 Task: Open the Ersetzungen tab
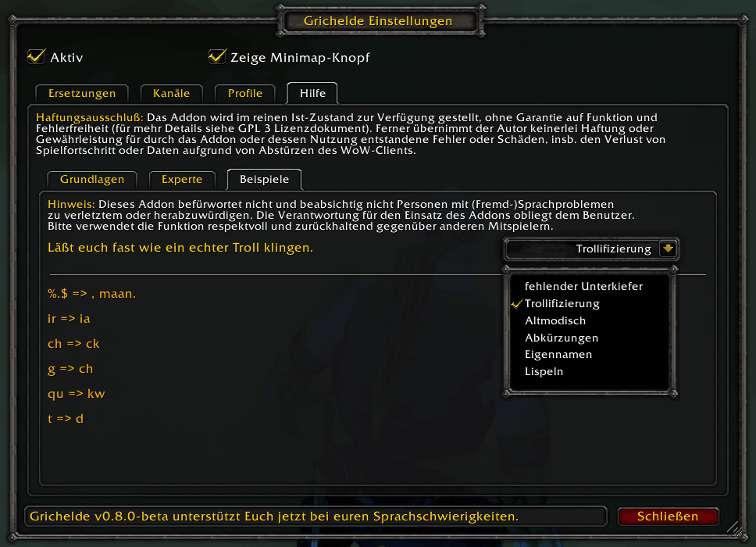82,93
